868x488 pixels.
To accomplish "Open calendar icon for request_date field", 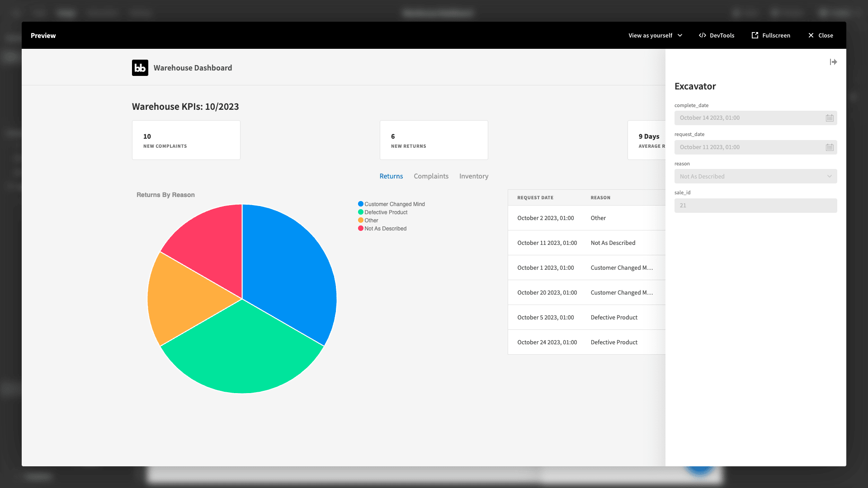I will 830,147.
